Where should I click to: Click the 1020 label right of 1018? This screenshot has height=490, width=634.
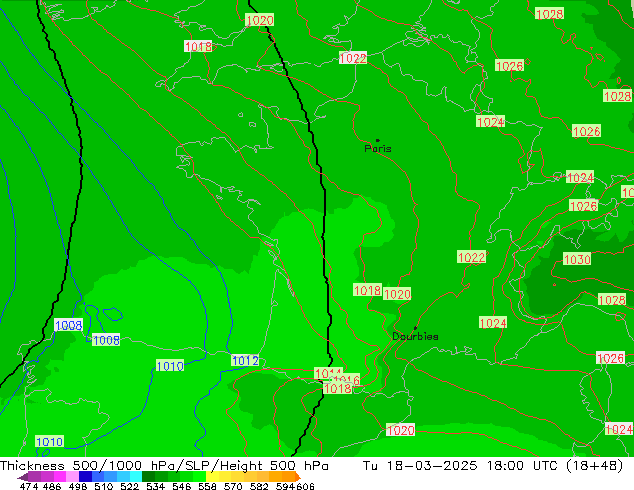click(x=397, y=294)
